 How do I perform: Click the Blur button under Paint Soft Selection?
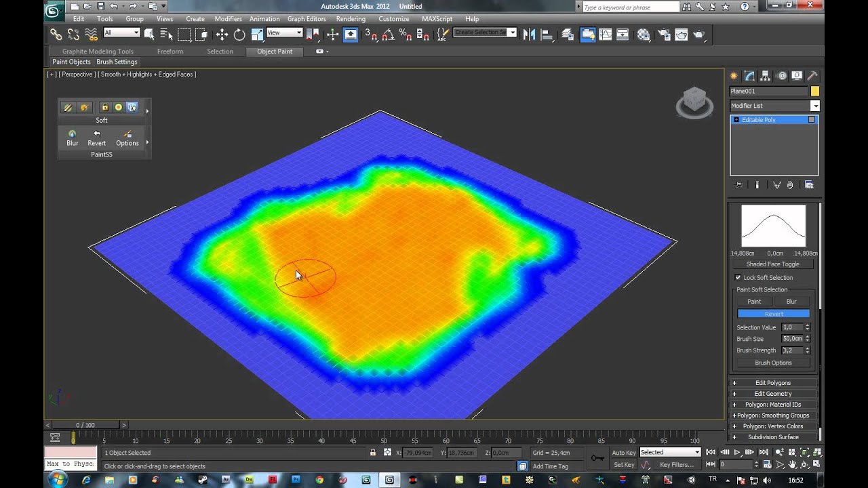click(x=791, y=302)
